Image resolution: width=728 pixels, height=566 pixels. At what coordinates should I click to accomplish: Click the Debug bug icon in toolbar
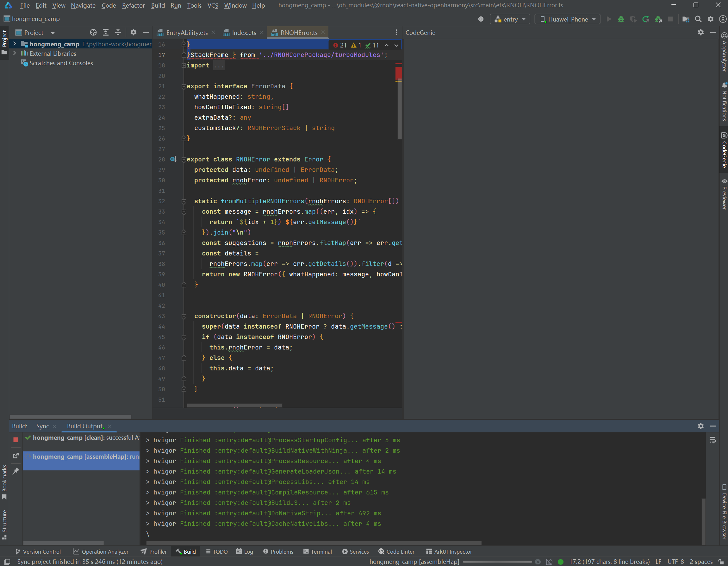click(x=621, y=19)
